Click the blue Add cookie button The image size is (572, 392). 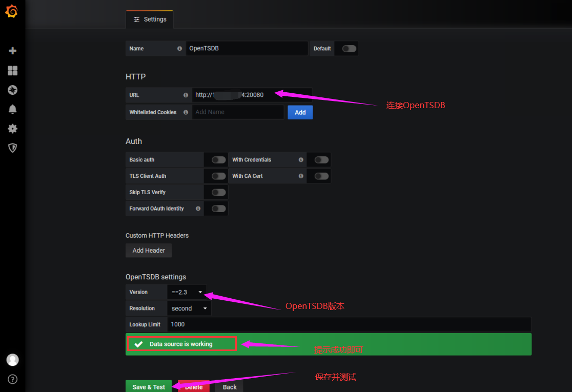[300, 112]
